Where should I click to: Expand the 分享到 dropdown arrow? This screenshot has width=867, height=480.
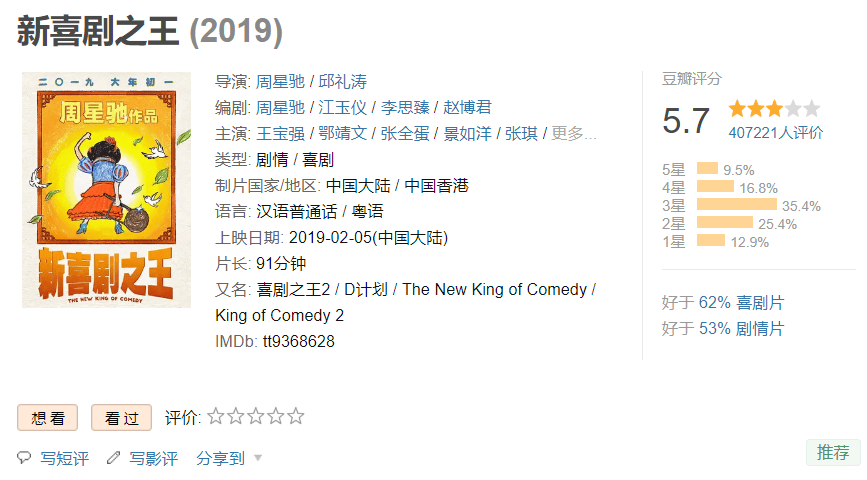258,458
